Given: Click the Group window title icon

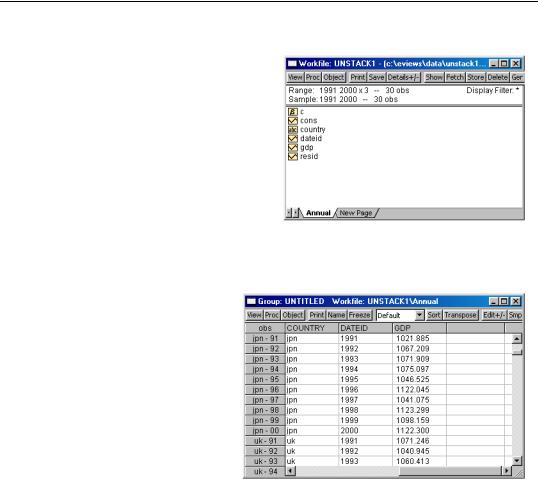Looking at the screenshot, I should coord(251,301).
